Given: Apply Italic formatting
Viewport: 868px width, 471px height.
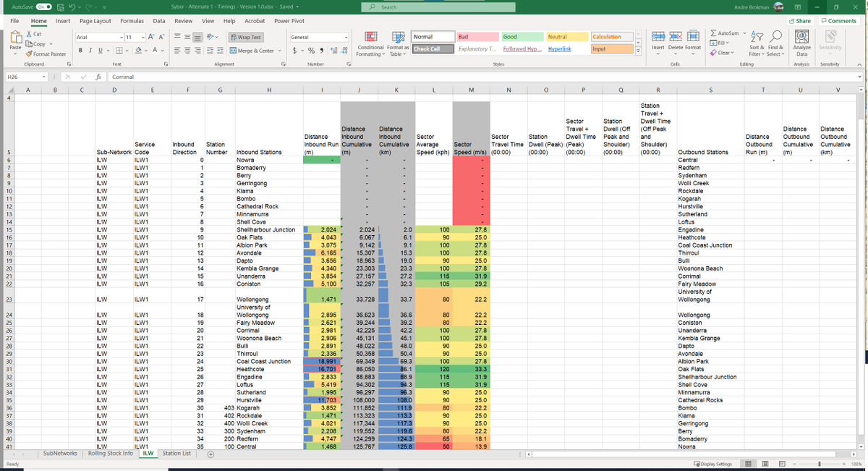Looking at the screenshot, I should click(x=91, y=50).
